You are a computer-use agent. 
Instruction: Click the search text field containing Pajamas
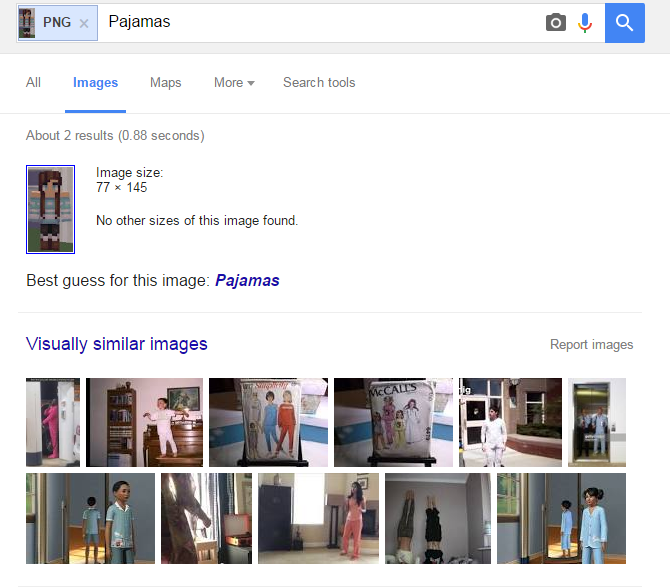(320, 22)
